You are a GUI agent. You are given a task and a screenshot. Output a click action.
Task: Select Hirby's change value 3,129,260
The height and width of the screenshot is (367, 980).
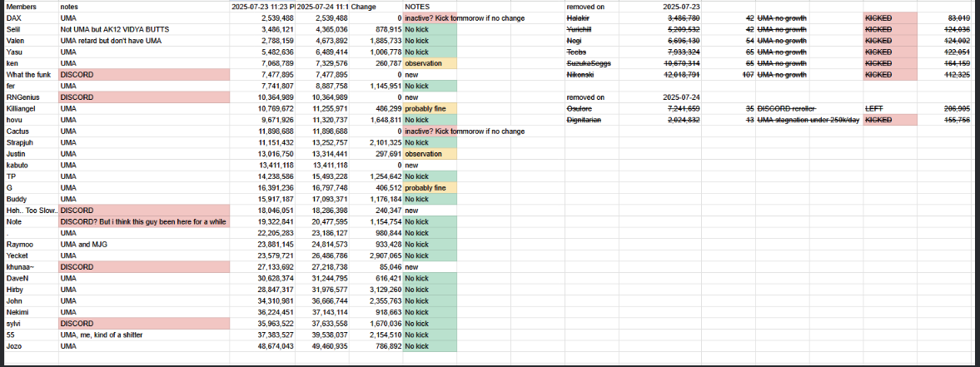[x=376, y=289]
